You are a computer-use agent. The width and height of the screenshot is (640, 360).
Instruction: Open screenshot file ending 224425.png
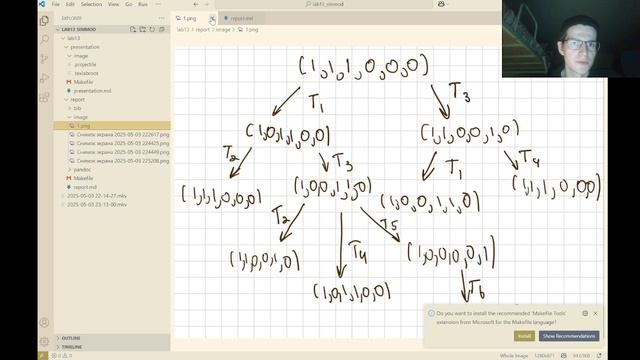pos(112,143)
